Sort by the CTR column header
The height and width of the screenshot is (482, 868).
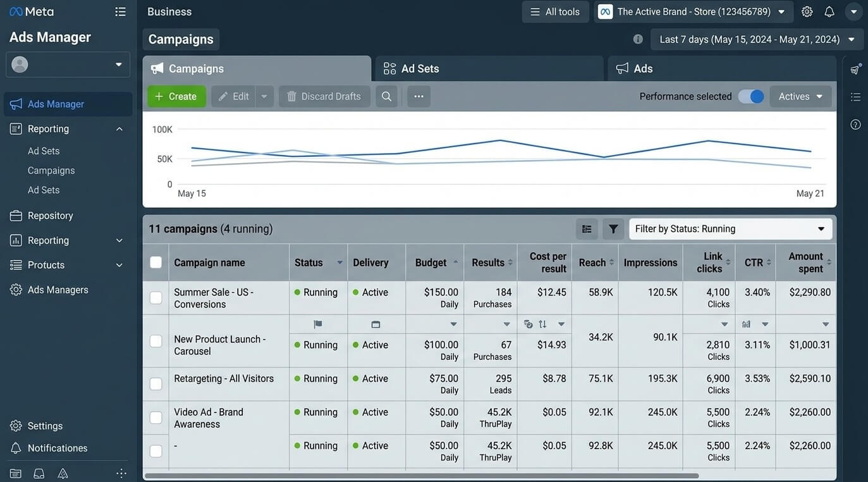pyautogui.click(x=756, y=263)
